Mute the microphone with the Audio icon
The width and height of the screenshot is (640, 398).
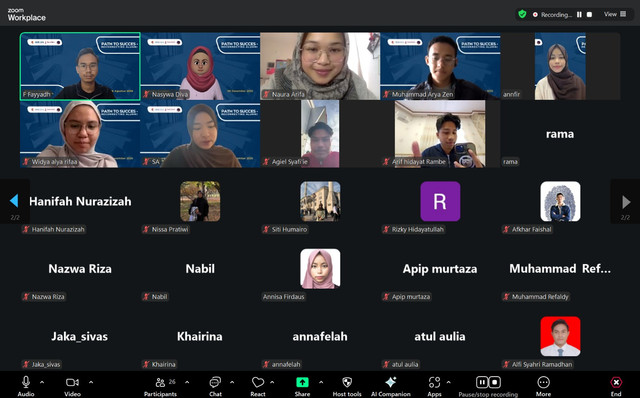26,382
